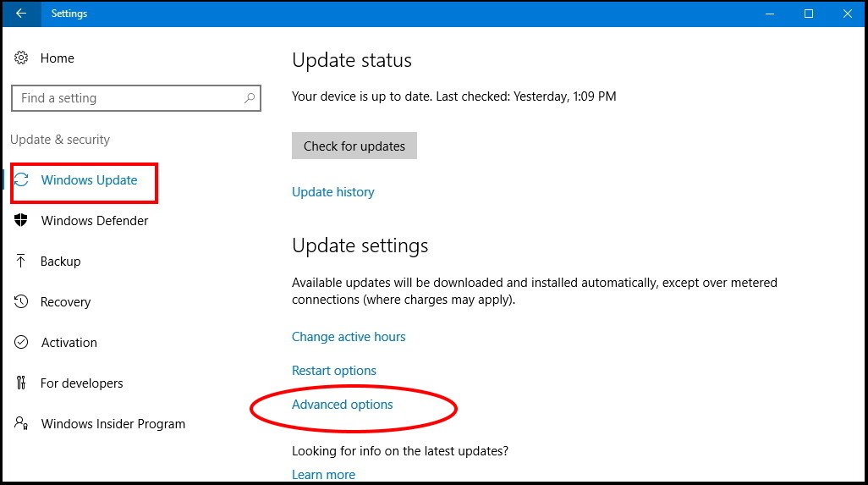Click the search magnifier icon
This screenshot has width=868, height=485.
(250, 98)
